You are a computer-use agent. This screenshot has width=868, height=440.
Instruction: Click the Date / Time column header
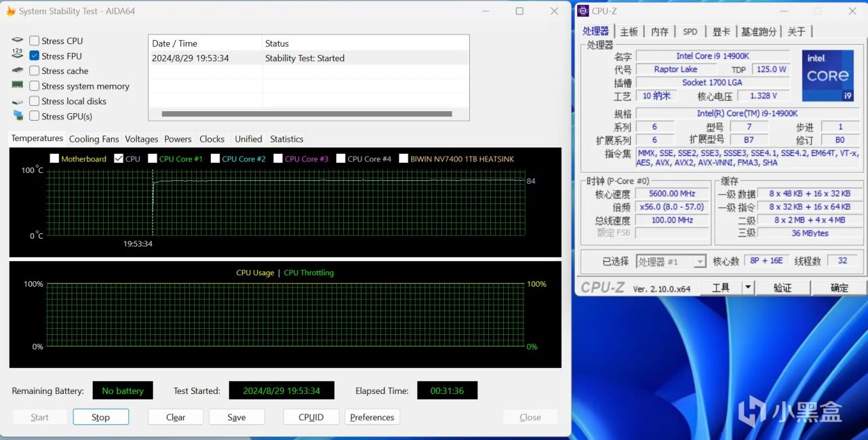[205, 43]
